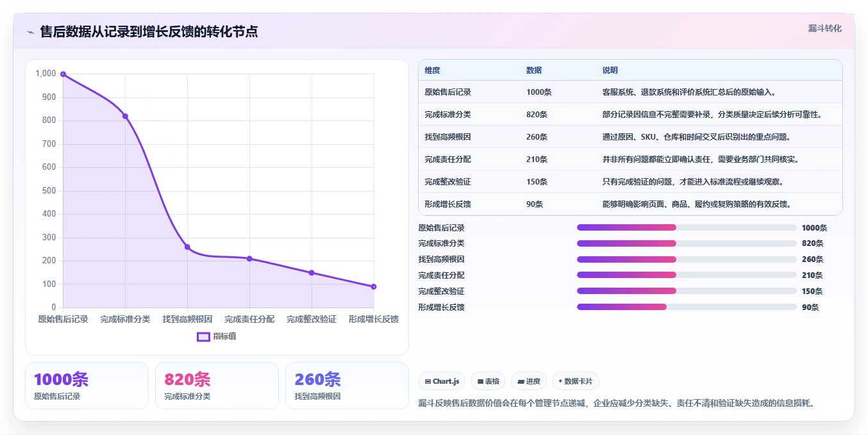Click the 210条 label beside its progress bar
The width and height of the screenshot is (868, 435).
point(812,275)
